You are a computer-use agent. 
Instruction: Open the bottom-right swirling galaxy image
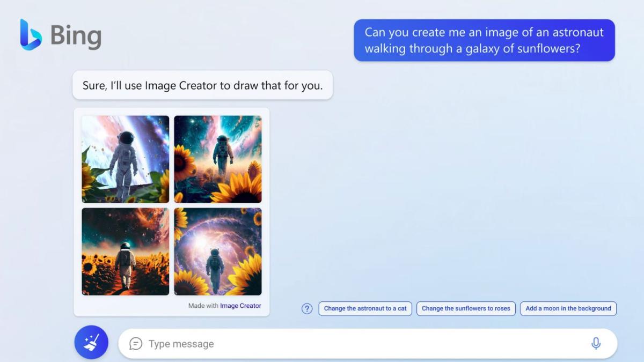click(x=218, y=252)
